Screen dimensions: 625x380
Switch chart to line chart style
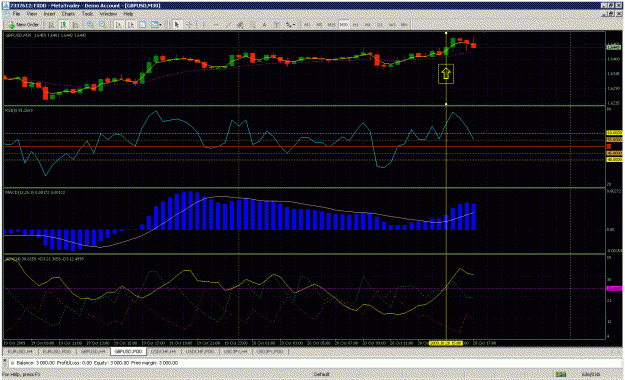[x=75, y=25]
